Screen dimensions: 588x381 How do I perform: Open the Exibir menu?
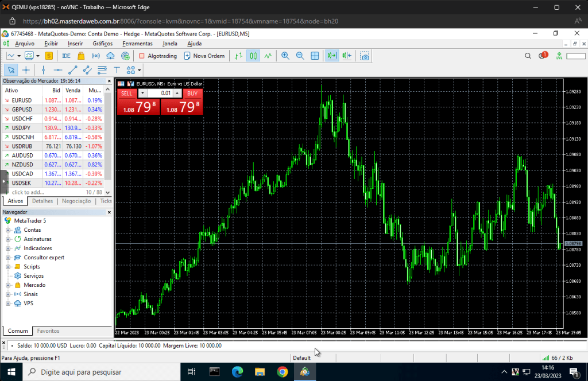coord(51,44)
